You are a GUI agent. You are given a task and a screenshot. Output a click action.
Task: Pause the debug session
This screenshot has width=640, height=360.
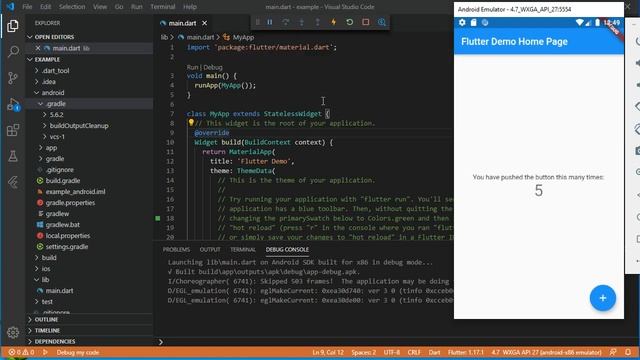270,22
